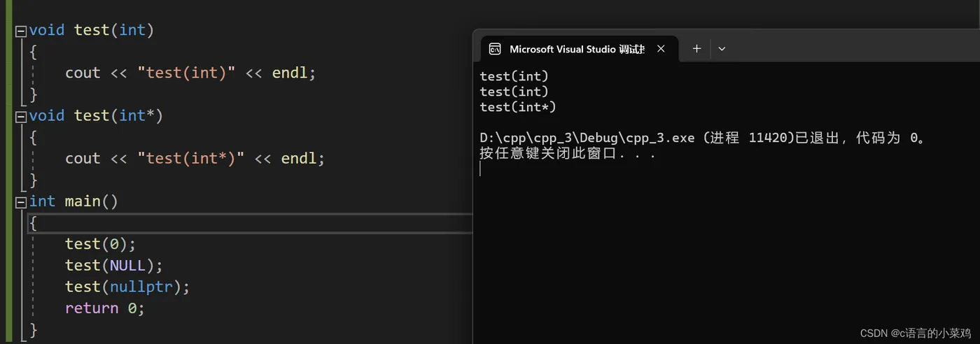Click the return 0; statement
Viewport: 980px width, 344px height.
(105, 308)
